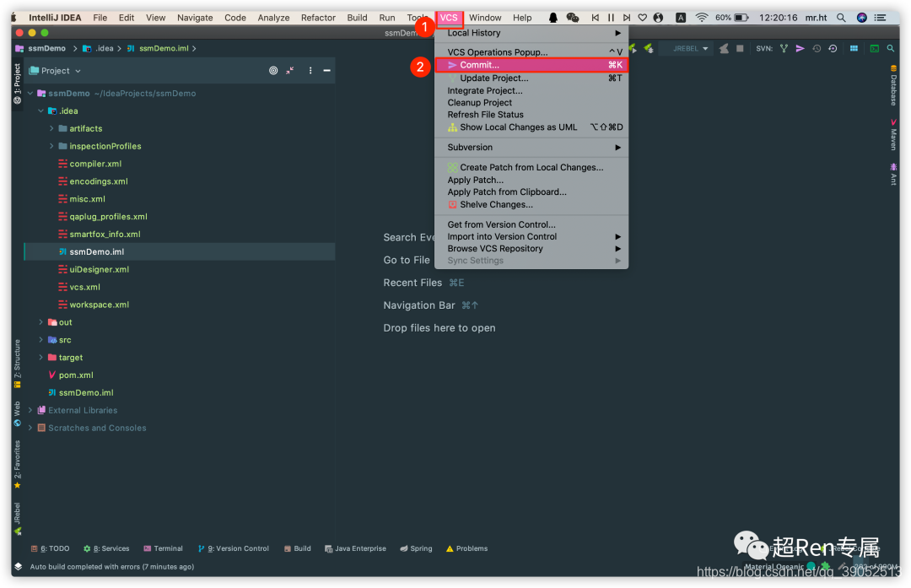Select Apply Patch from Clipboard
Screen dimensions: 911x588
point(531,192)
